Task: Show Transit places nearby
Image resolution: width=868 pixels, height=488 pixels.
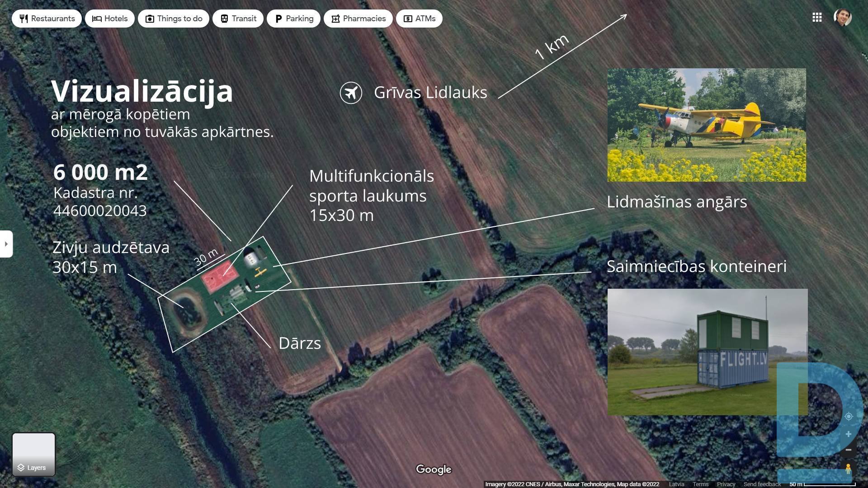Action: (x=238, y=19)
